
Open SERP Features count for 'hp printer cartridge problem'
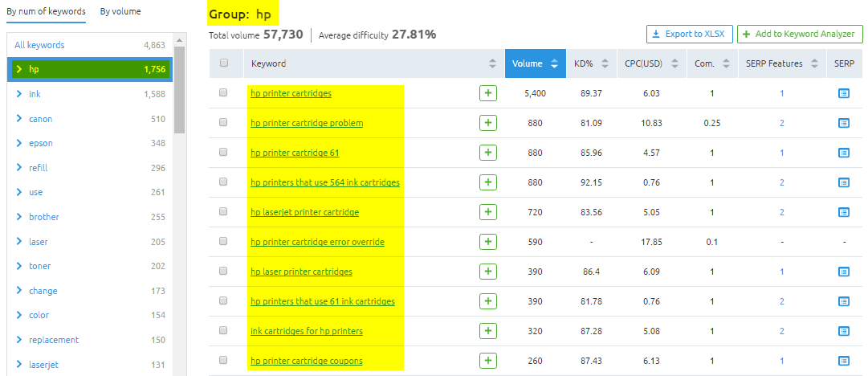(x=781, y=123)
